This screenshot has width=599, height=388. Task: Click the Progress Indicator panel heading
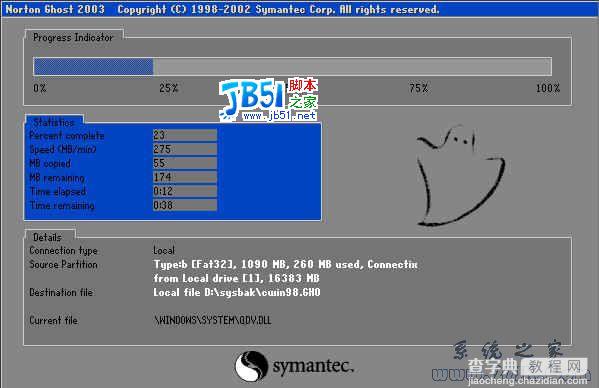[x=73, y=37]
